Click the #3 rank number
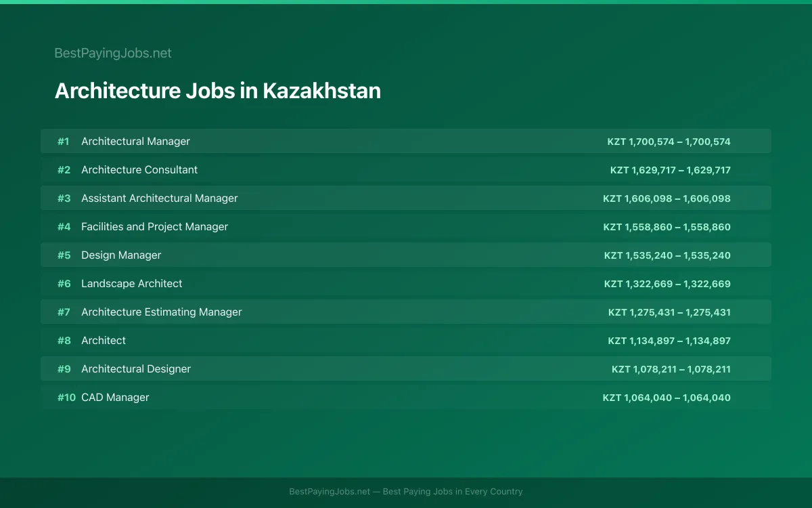 pos(64,198)
